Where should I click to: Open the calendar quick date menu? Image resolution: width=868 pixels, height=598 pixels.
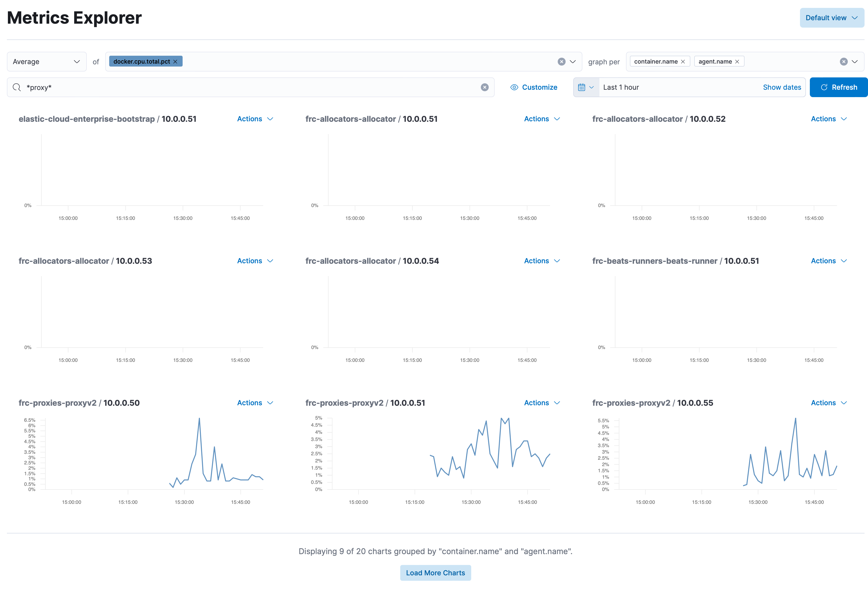pos(586,87)
